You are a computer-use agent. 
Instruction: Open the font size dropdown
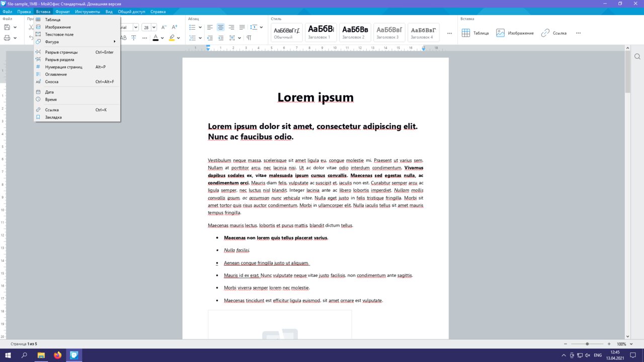[154, 27]
